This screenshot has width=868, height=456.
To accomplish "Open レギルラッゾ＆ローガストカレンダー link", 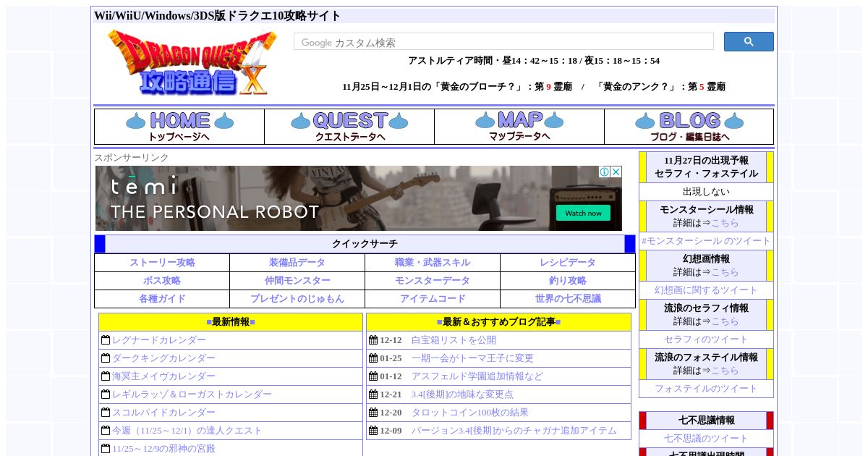I will 192,394.
